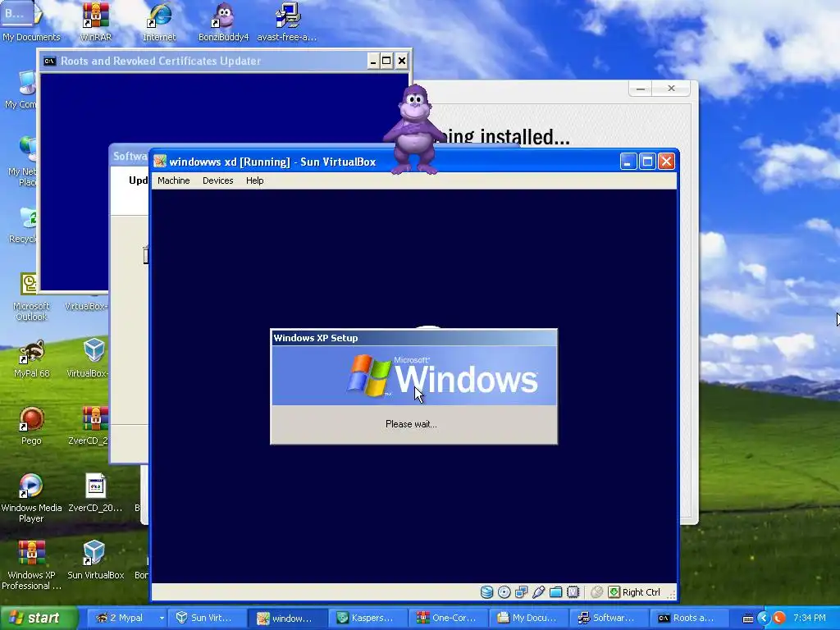840x630 pixels.
Task: Click the USB devices status icon
Action: [538, 592]
